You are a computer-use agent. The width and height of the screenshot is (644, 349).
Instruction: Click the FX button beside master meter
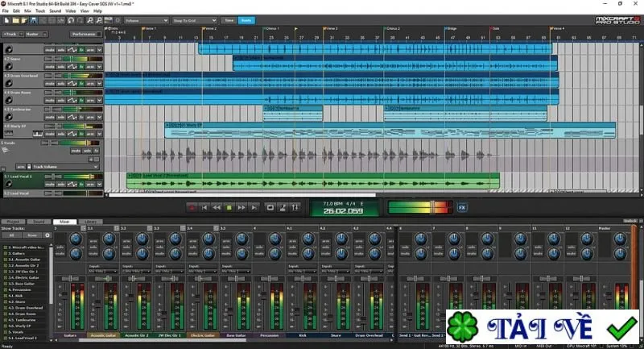point(461,208)
